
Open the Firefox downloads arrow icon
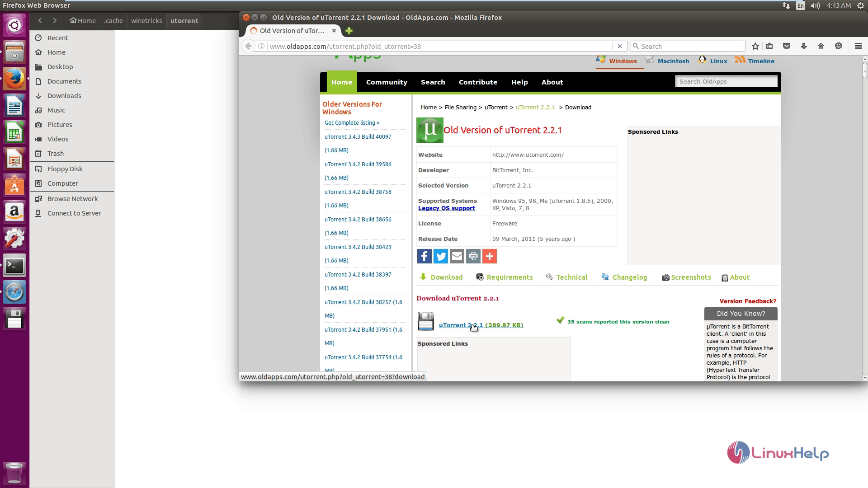click(804, 46)
